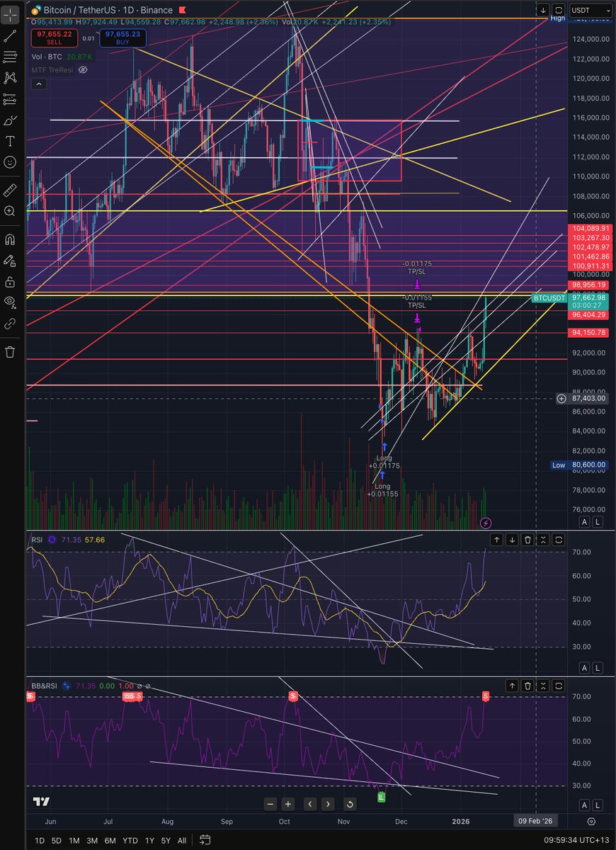Viewport: 616px width, 850px height.
Task: Open the chart patterns tool
Action: click(x=10, y=77)
